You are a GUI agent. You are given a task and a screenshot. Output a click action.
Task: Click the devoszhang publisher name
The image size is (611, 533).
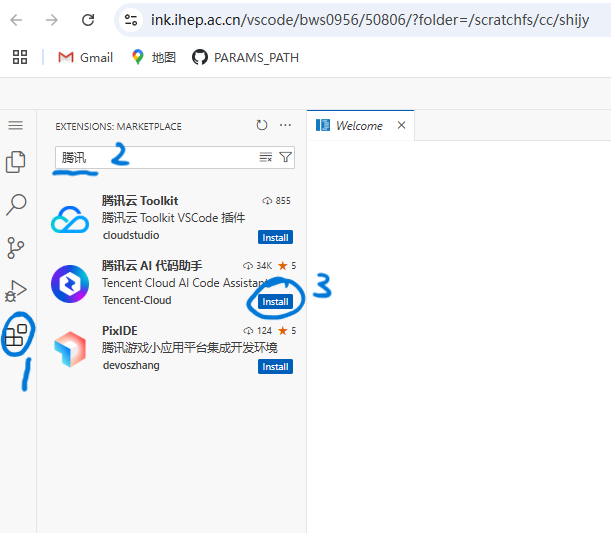tap(131, 365)
